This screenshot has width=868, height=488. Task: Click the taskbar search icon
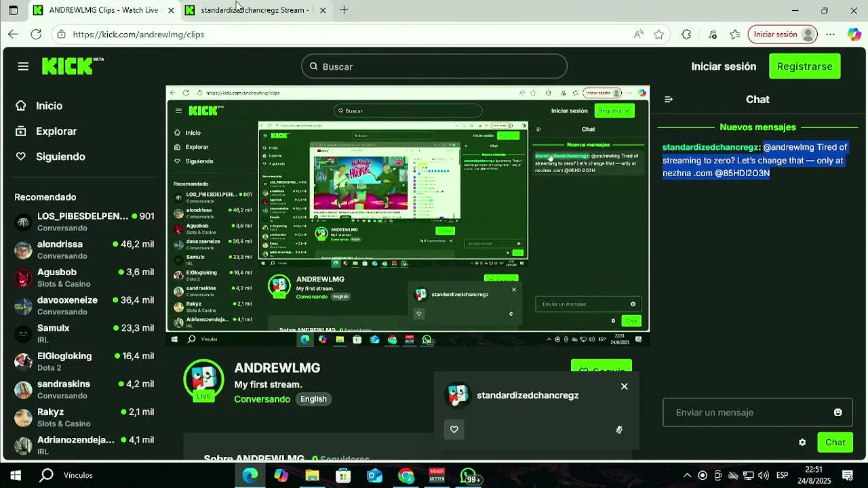[46, 475]
